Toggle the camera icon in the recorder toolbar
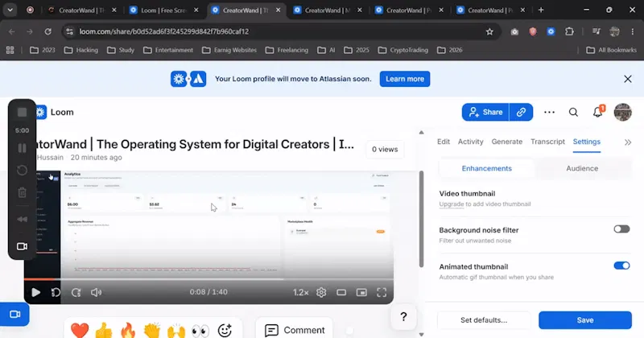The image size is (644, 338). coord(23,246)
